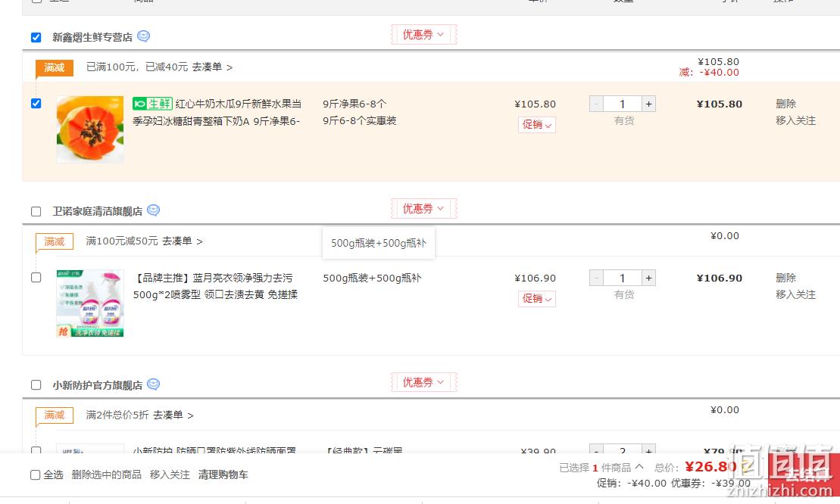Click the filled 满减 tag on papaya promotion
840x504 pixels.
[x=54, y=68]
